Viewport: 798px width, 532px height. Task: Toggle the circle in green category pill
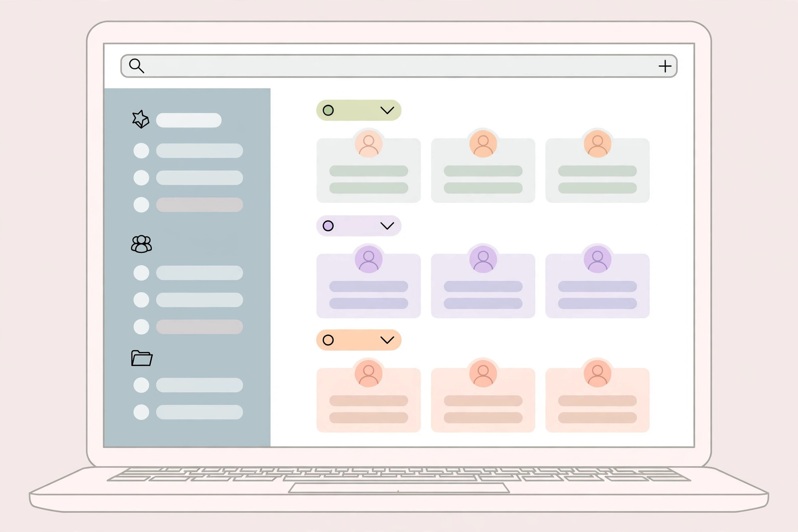point(328,110)
